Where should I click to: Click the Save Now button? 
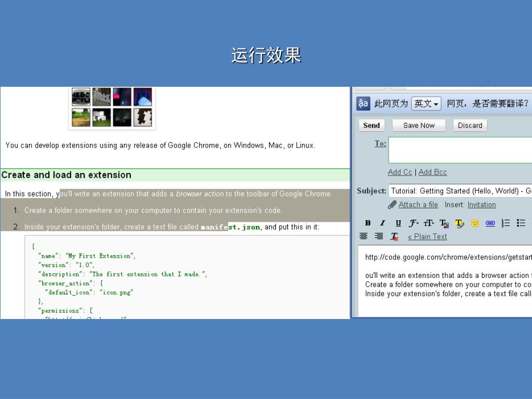(419, 125)
